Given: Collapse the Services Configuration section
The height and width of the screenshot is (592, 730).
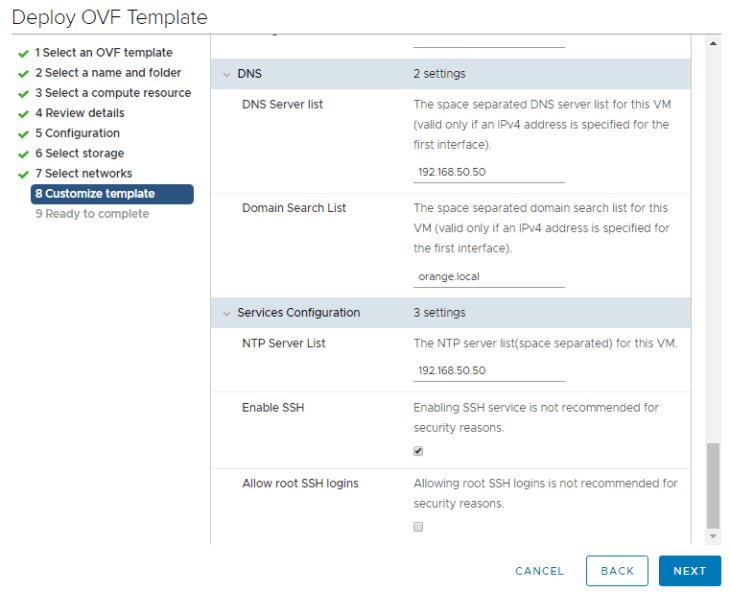Looking at the screenshot, I should click(x=226, y=313).
